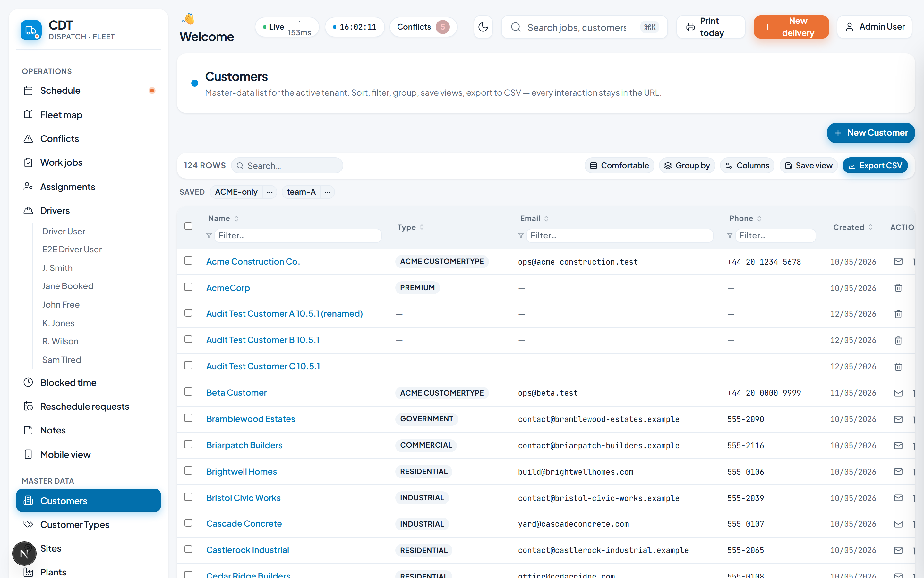Open Notes in the sidebar
The width and height of the screenshot is (924, 578).
coord(88,430)
